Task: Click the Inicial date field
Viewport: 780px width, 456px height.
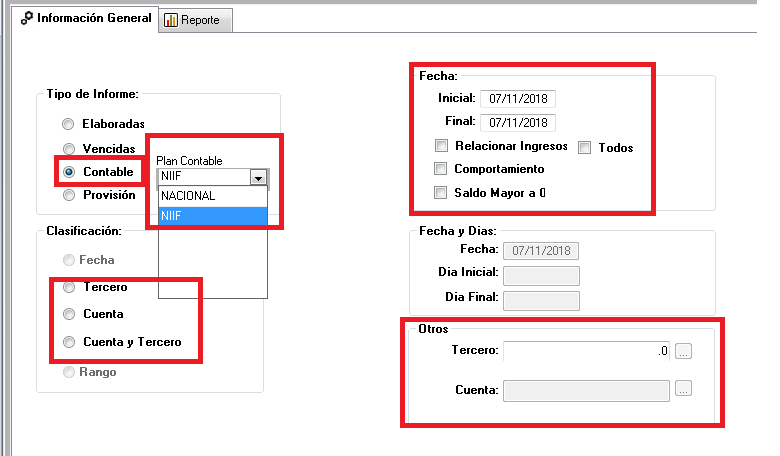Action: [518, 99]
